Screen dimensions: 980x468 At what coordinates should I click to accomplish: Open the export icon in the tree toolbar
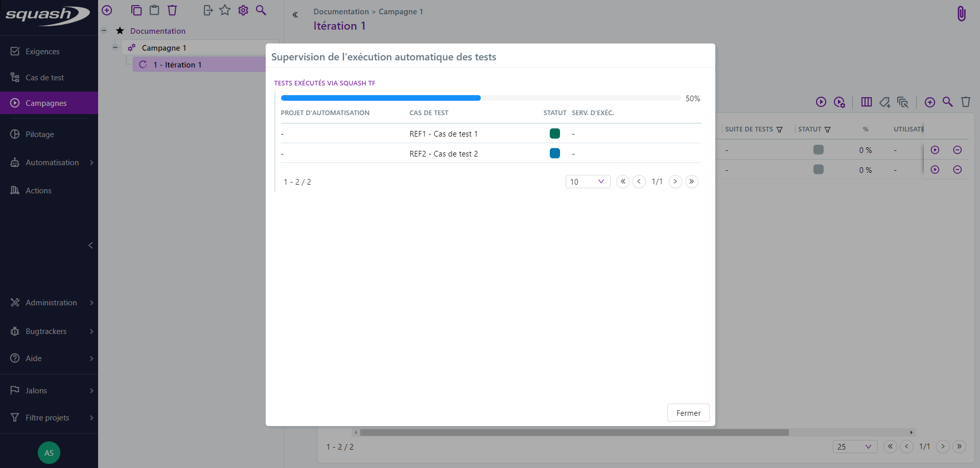[207, 10]
